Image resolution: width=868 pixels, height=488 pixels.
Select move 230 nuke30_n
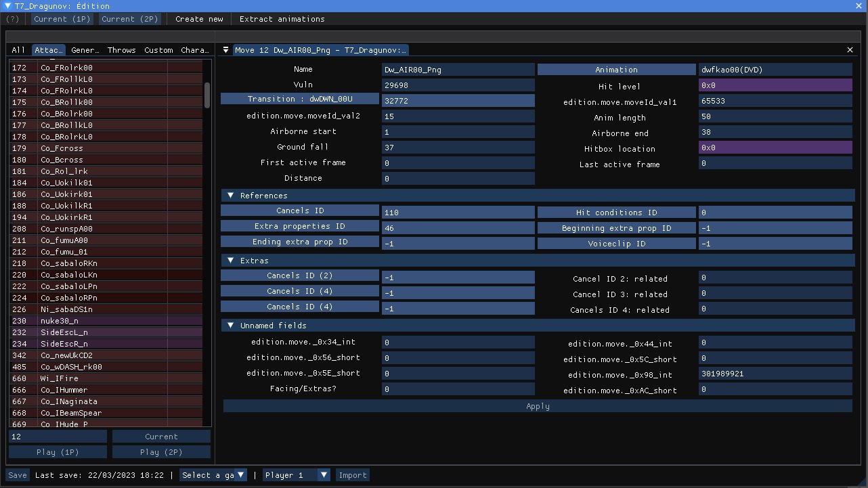click(106, 321)
